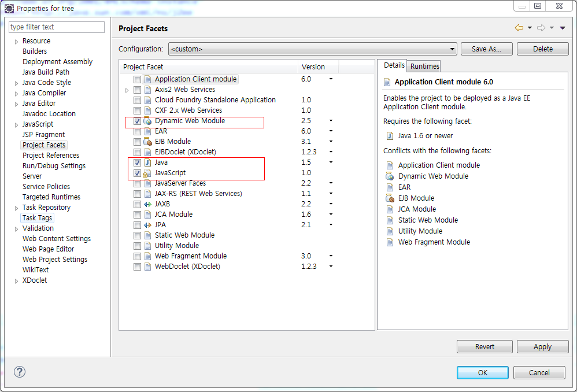Focus the type filter text field
Viewport: 577px width, 392px height.
point(57,27)
